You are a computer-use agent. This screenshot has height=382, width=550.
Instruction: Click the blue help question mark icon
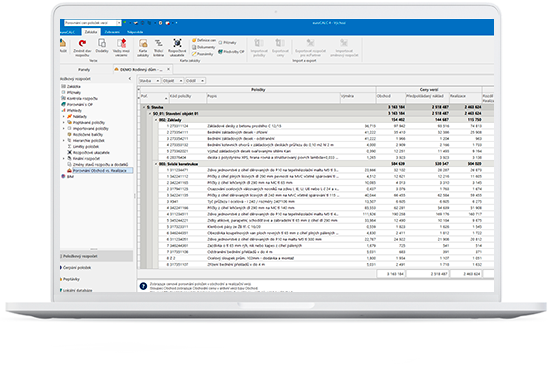143,286
